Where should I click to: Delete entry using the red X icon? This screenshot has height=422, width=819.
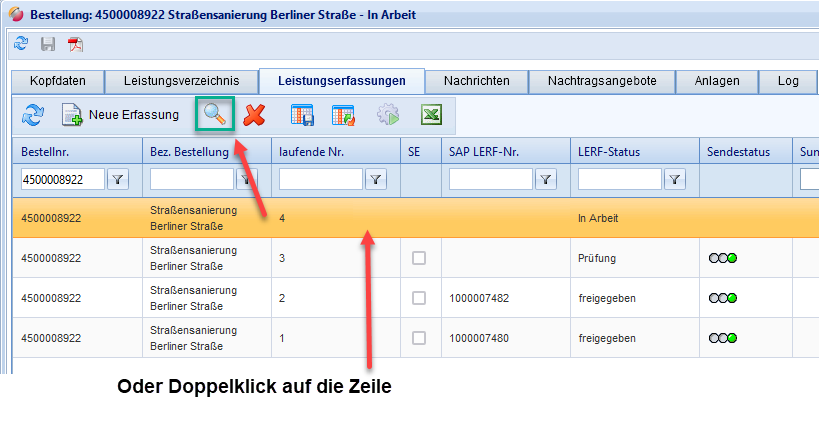point(254,115)
